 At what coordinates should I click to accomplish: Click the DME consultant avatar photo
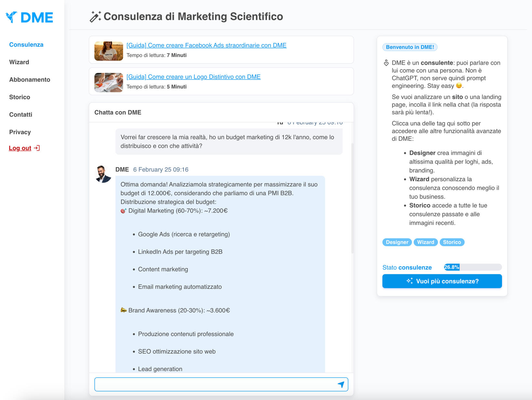pos(102,173)
